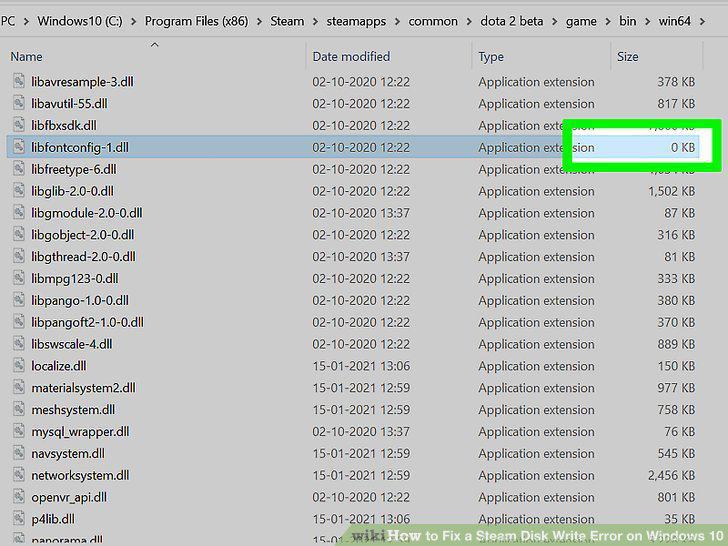Select the file name p4lib.dll
This screenshot has width=728, height=546.
[x=53, y=519]
